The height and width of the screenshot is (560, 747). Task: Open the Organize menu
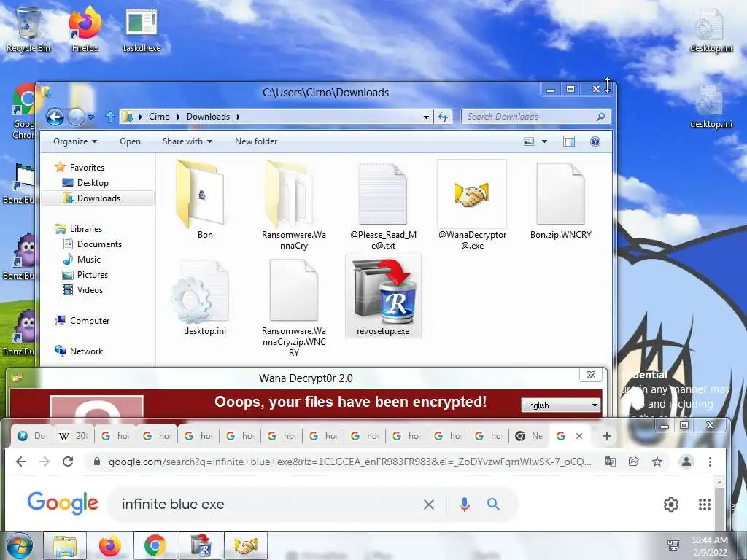(75, 141)
